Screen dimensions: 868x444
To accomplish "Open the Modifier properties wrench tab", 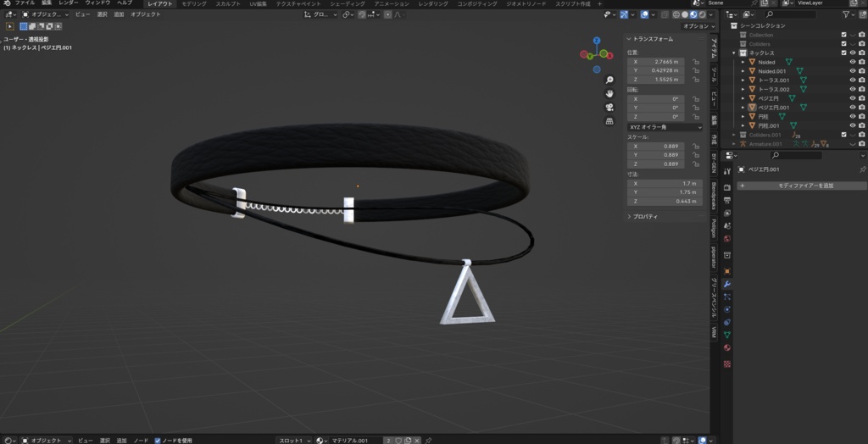I will [726, 284].
